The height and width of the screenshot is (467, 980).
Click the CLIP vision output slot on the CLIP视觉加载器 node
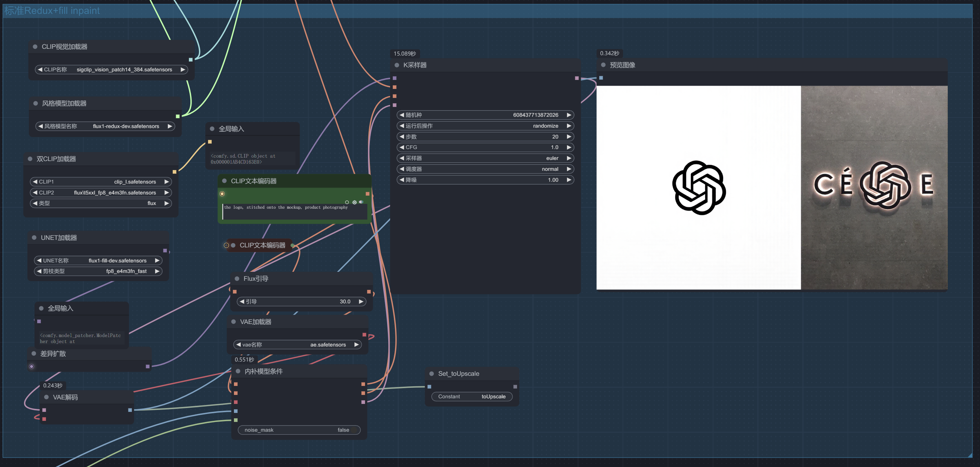point(191,60)
